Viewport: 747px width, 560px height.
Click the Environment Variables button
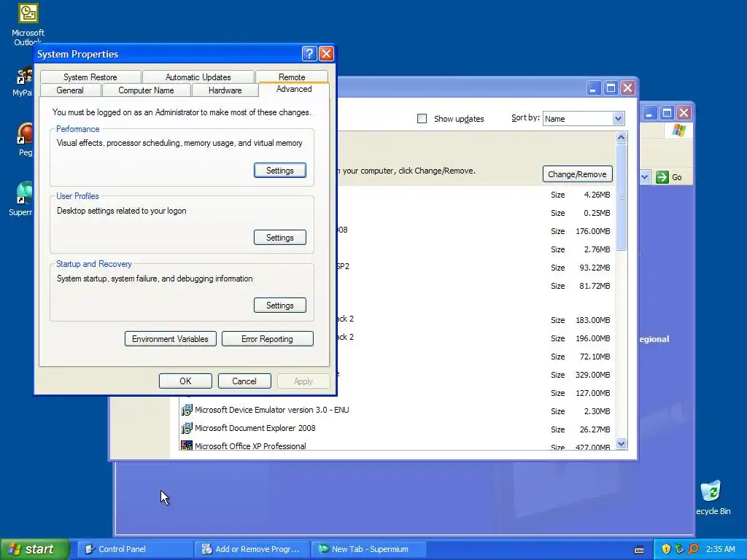click(x=170, y=339)
